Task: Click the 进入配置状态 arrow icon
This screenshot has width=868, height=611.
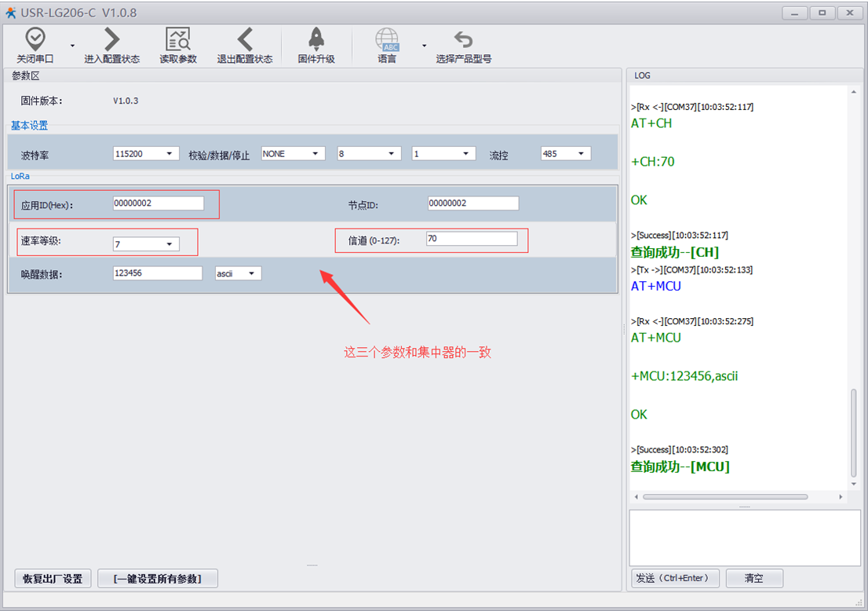Action: tap(112, 39)
